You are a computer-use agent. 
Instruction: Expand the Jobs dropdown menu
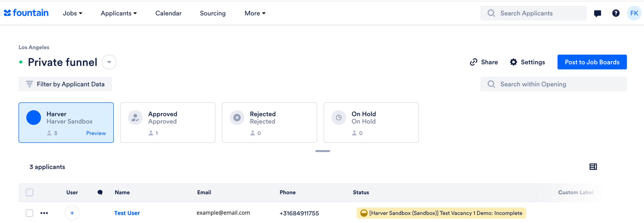(73, 13)
